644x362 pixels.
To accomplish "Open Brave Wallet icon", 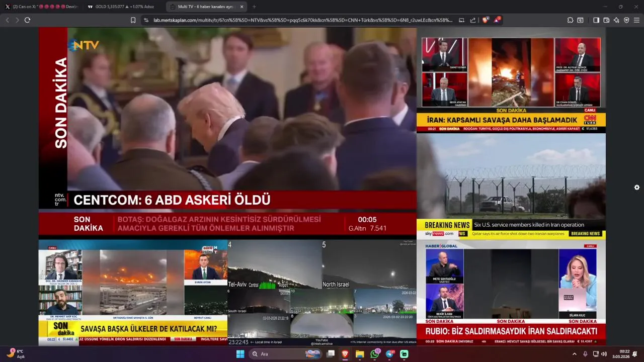I will 606,20.
